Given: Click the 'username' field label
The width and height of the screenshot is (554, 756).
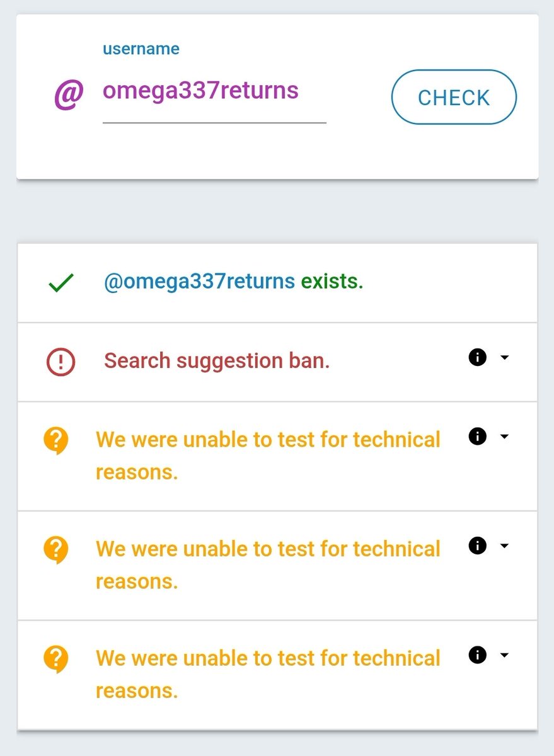Looking at the screenshot, I should pyautogui.click(x=141, y=49).
